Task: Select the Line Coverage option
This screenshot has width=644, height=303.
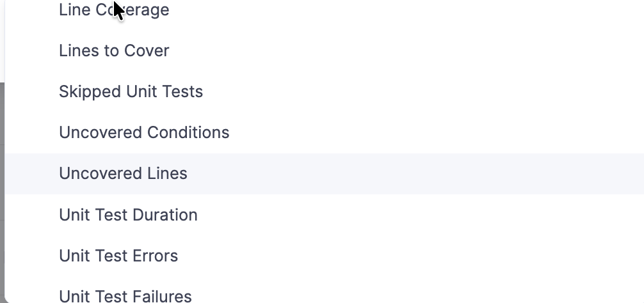Action: pyautogui.click(x=114, y=10)
